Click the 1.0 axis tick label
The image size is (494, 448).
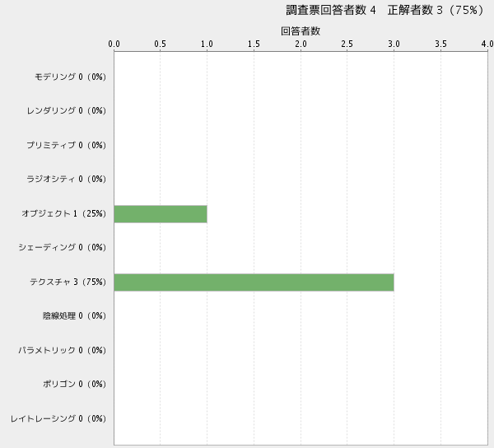(207, 44)
